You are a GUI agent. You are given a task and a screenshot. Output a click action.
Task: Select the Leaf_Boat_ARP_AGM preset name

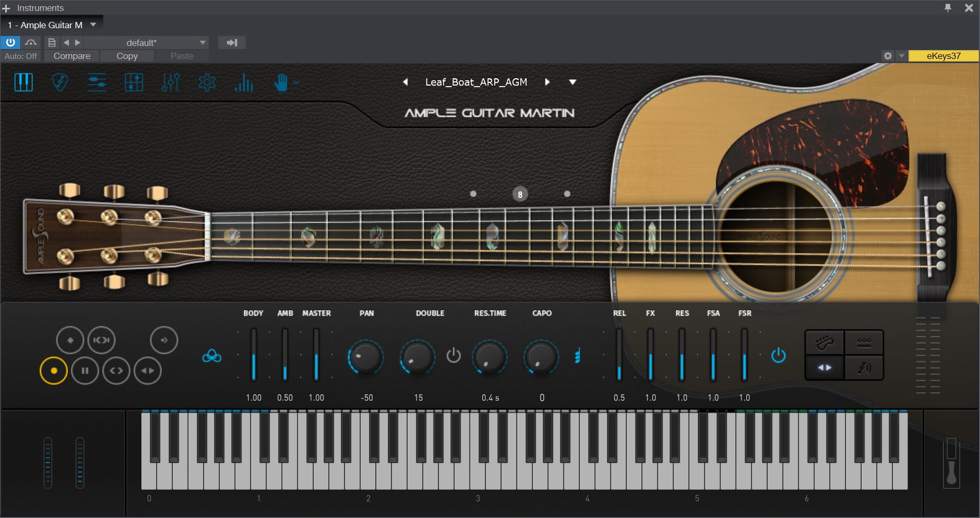click(x=476, y=82)
